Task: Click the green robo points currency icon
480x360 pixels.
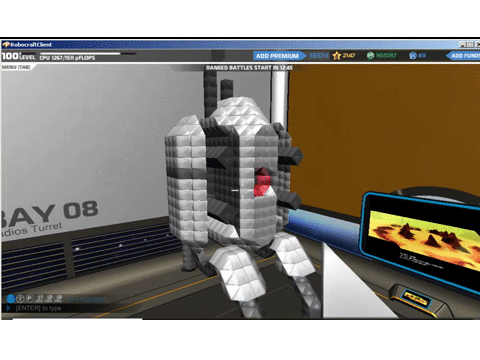Action: click(370, 56)
